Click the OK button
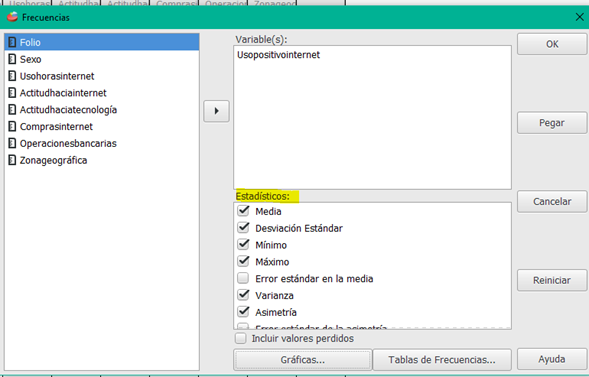 point(552,44)
